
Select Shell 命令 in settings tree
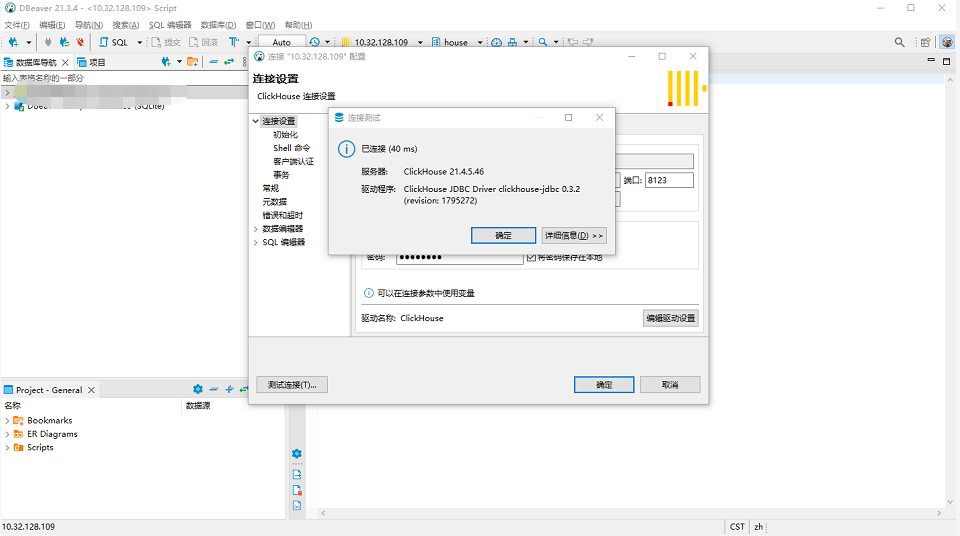[291, 148]
